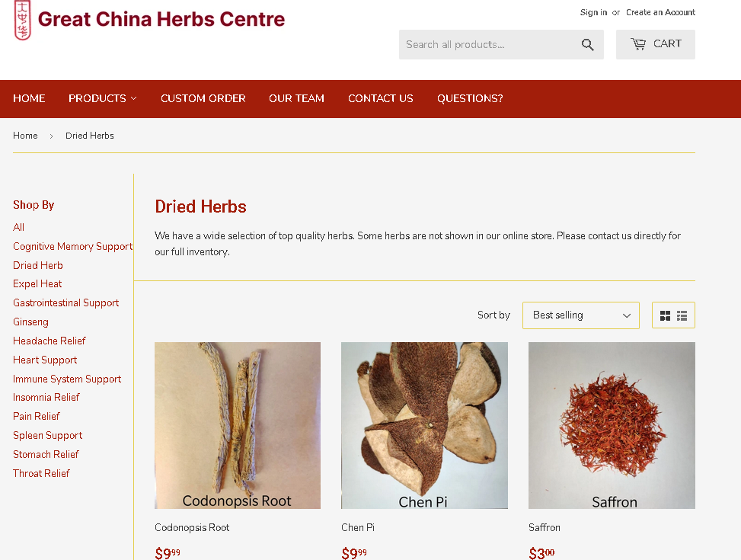Image resolution: width=741 pixels, height=560 pixels.
Task: Select Cognitive Memory Support filter
Action: pyautogui.click(x=73, y=246)
